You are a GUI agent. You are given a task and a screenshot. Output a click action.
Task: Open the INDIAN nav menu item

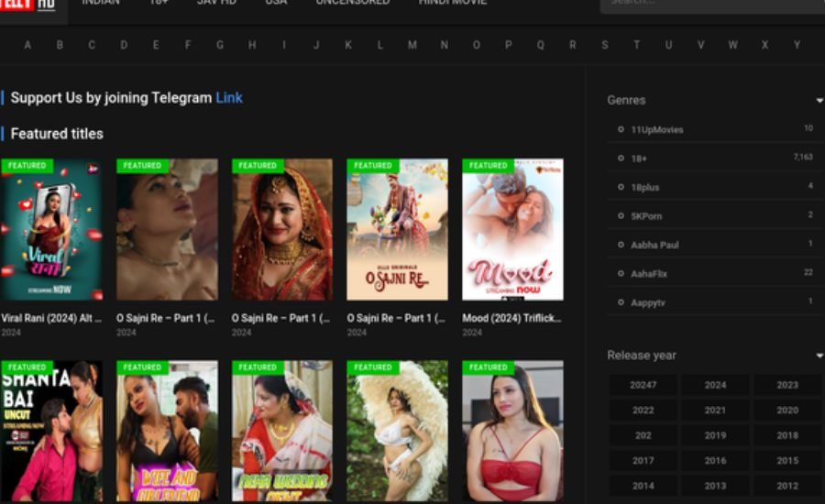point(101,3)
